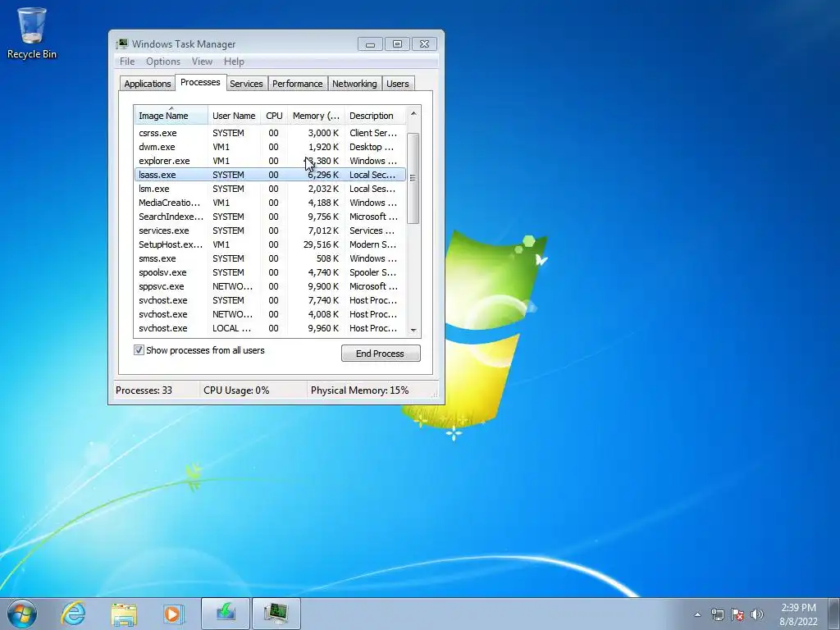Viewport: 840px width, 630px height.
Task: Select svchost.exe using 7,740 K
Action: click(271, 300)
